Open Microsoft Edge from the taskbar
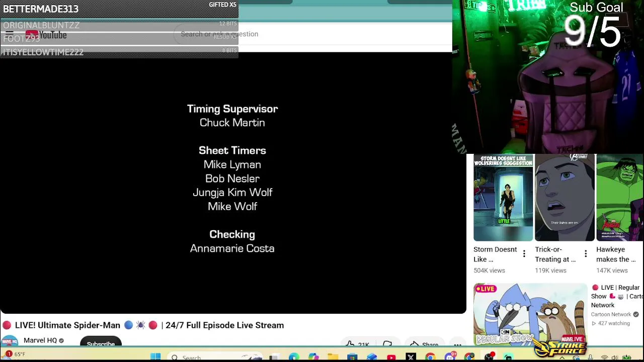 point(294,357)
